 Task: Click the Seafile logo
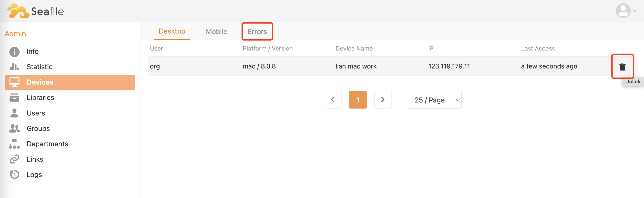click(x=35, y=11)
